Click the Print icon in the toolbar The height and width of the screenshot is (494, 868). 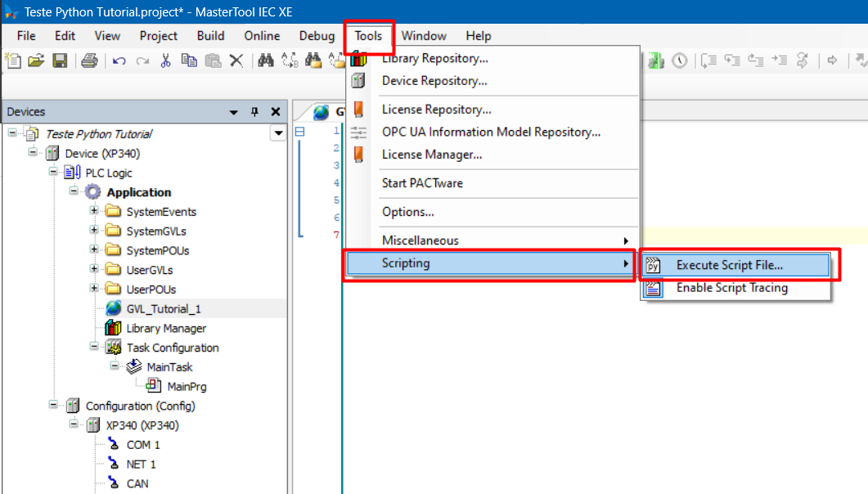[x=89, y=61]
